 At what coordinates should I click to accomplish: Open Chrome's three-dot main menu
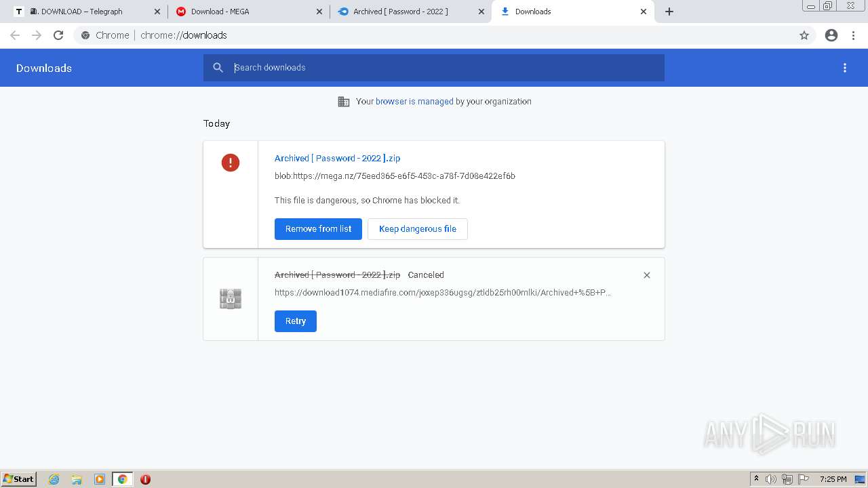pyautogui.click(x=854, y=35)
